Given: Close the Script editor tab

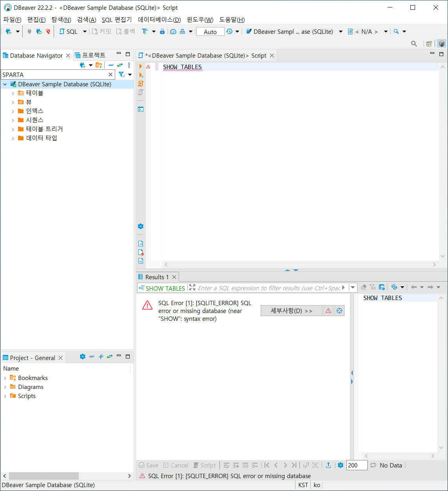Looking at the screenshot, I should (x=272, y=56).
